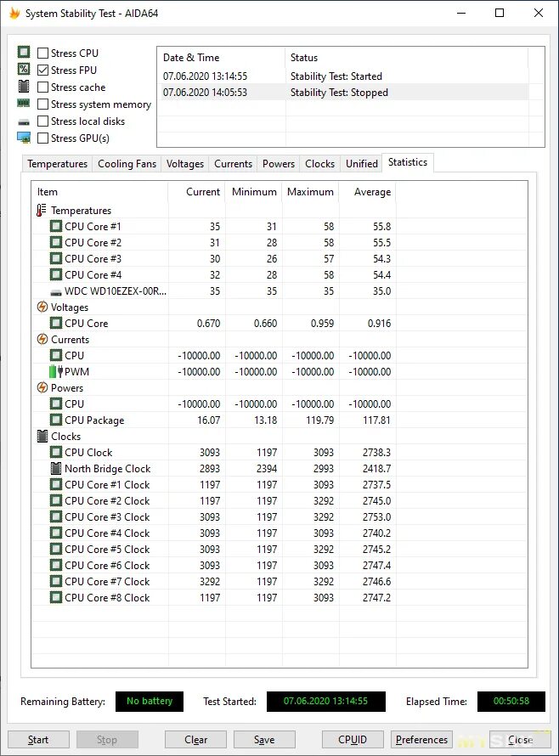559x756 pixels.
Task: Open Preferences
Action: tap(421, 740)
